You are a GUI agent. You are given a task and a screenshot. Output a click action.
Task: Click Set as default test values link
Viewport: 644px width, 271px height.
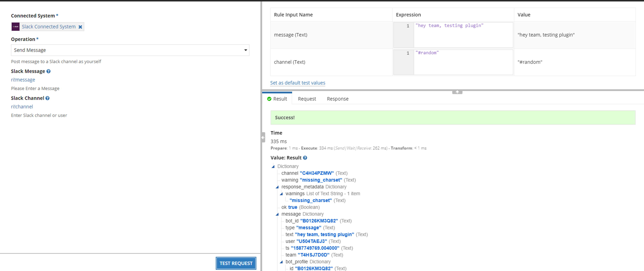[x=298, y=83]
